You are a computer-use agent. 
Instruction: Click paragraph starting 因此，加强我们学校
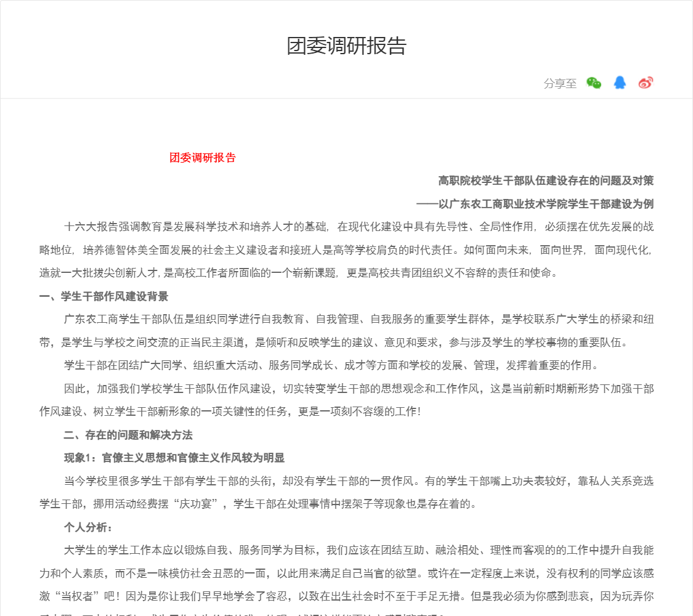click(x=346, y=400)
